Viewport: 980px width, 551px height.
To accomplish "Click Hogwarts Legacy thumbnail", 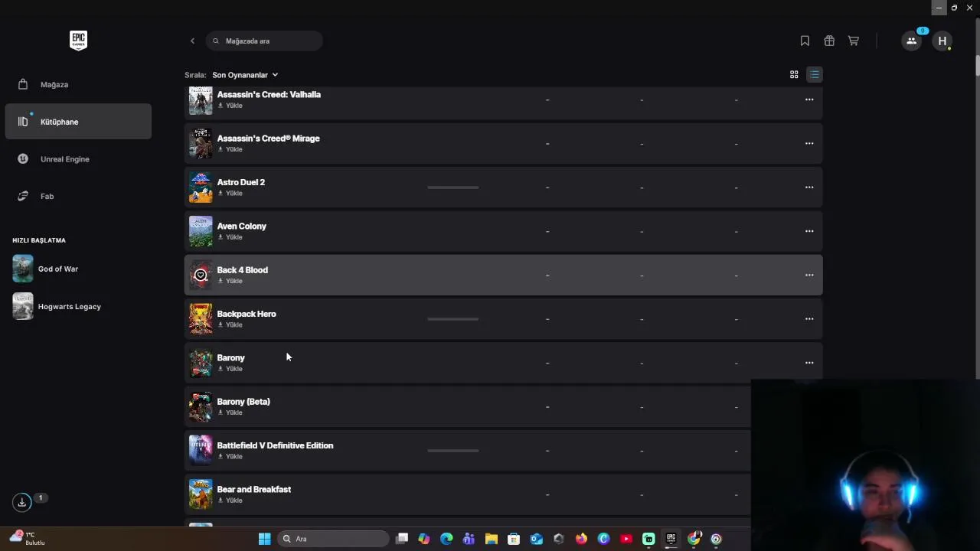I will click(x=23, y=306).
